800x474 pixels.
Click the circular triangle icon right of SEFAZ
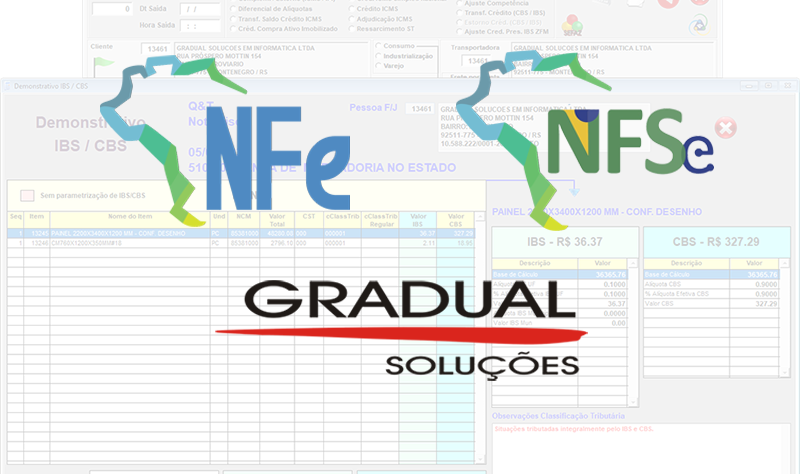699,24
